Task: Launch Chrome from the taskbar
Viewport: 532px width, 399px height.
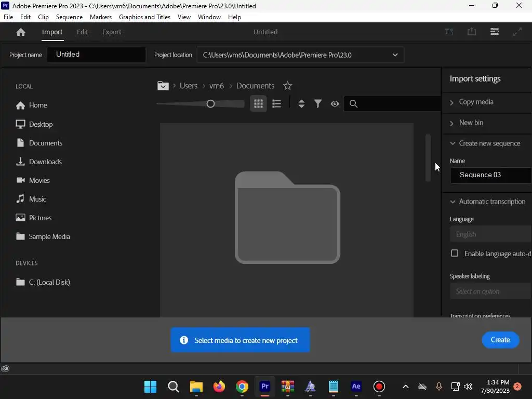Action: 242,387
